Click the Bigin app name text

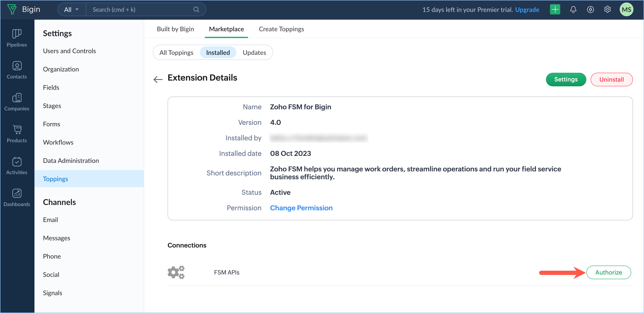(31, 9)
